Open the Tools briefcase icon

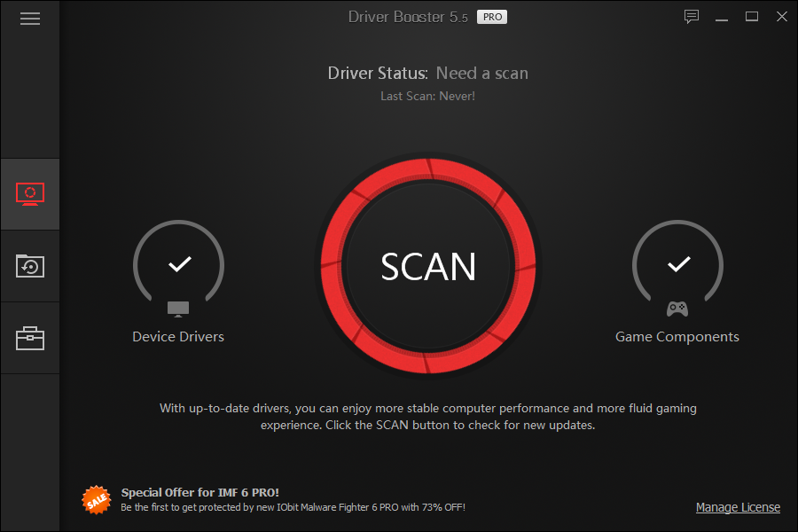pos(30,338)
